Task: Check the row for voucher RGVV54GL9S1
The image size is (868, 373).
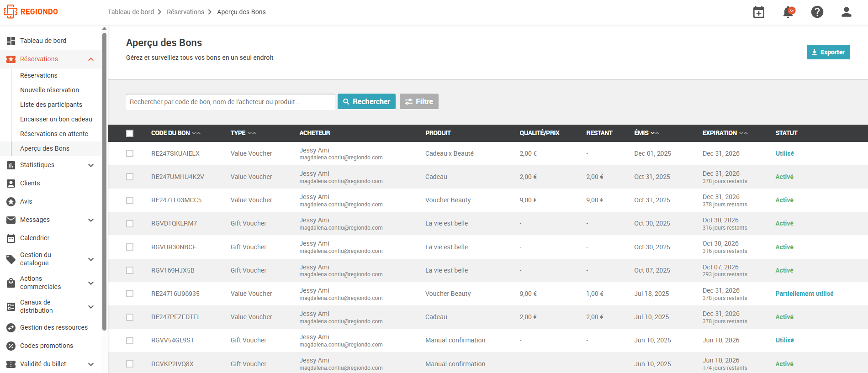Action: pyautogui.click(x=130, y=341)
